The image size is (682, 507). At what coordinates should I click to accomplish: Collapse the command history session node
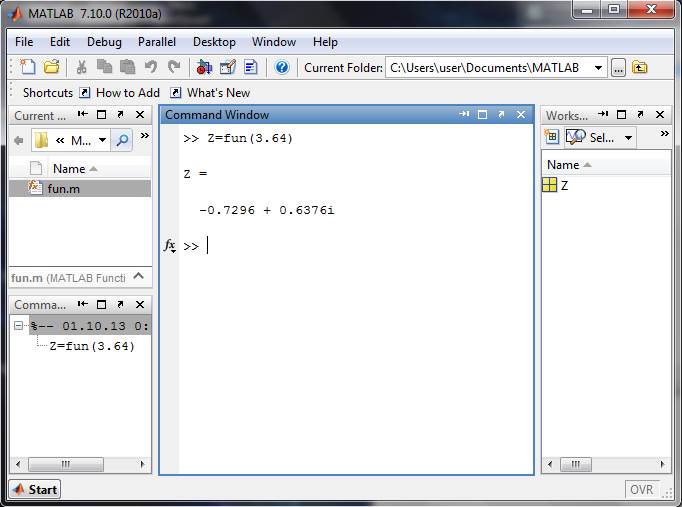pos(18,326)
